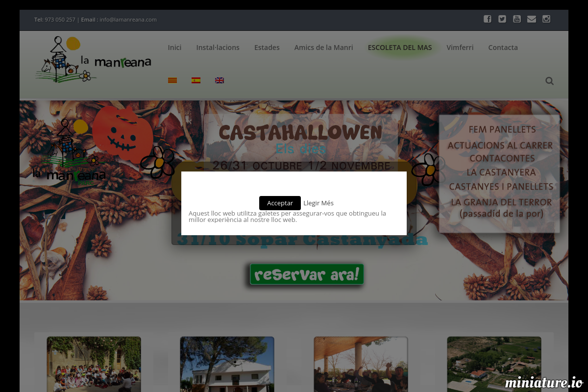Go to the Inici menu item
The height and width of the screenshot is (392, 588).
coord(174,48)
